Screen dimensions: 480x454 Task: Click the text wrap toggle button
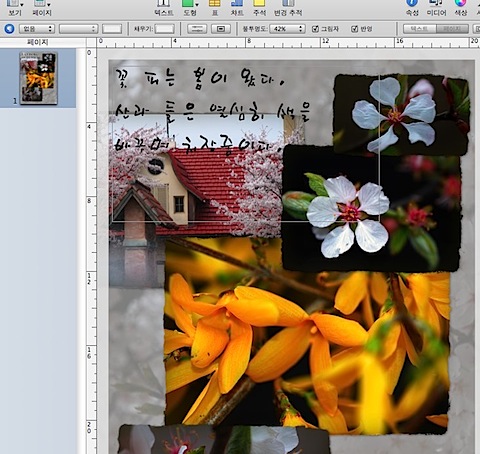(221, 29)
